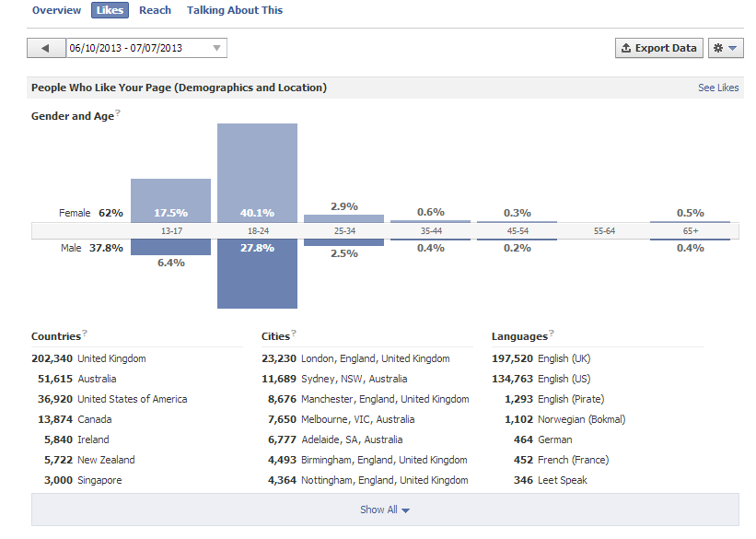Select the Likes tab

110,10
